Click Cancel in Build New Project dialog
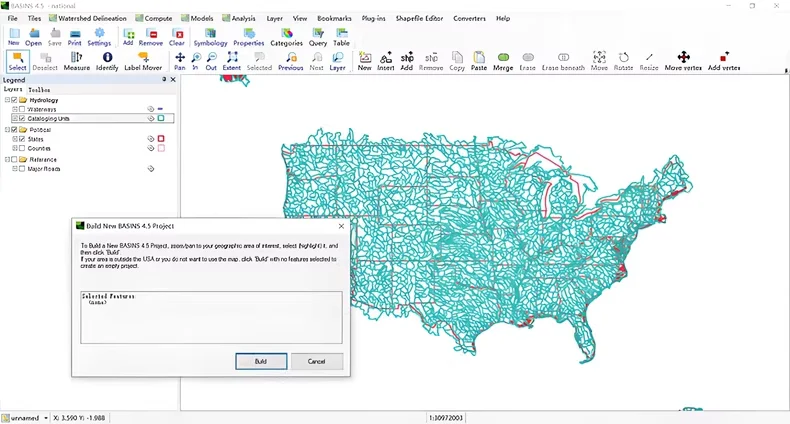The height and width of the screenshot is (424, 790). point(316,361)
